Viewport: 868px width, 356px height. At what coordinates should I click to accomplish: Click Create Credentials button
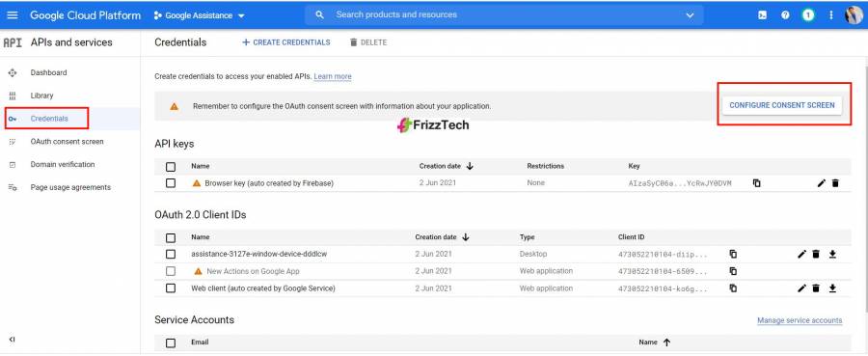[x=286, y=42]
